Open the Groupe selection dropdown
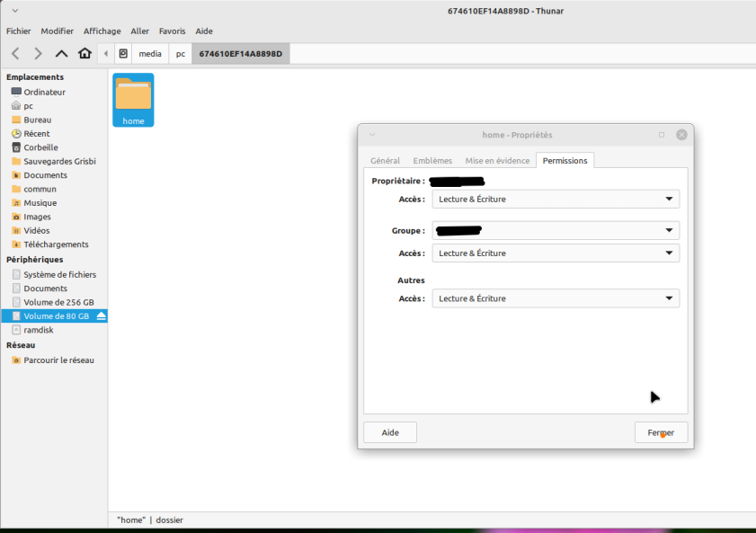 (x=556, y=230)
